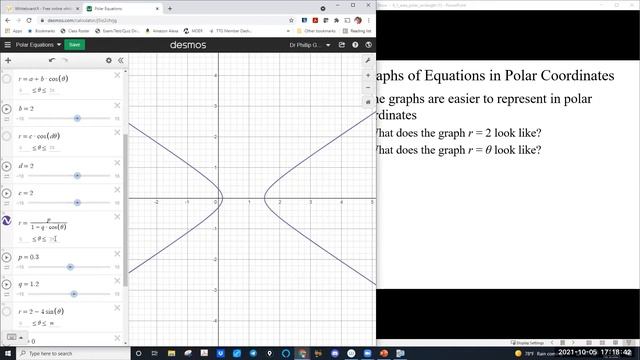The image size is (640, 360).
Task: Redo the last undone edit
Action: pos(64,60)
